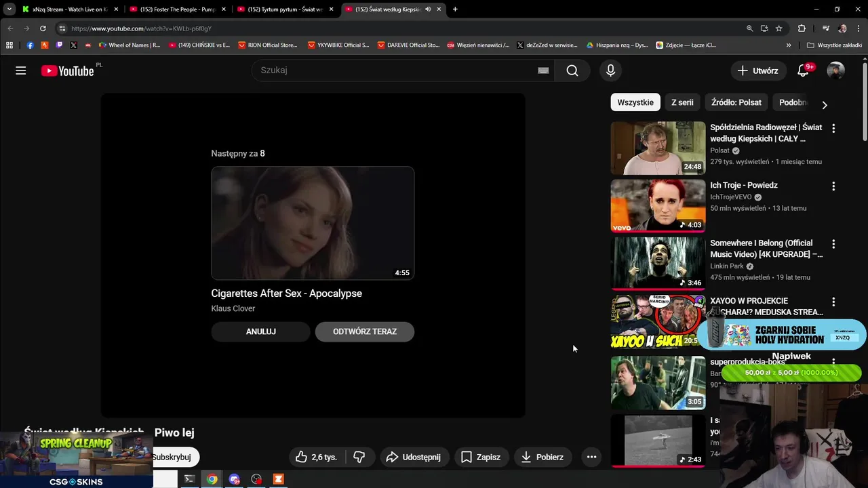Bookmark this page with star icon

(779, 28)
